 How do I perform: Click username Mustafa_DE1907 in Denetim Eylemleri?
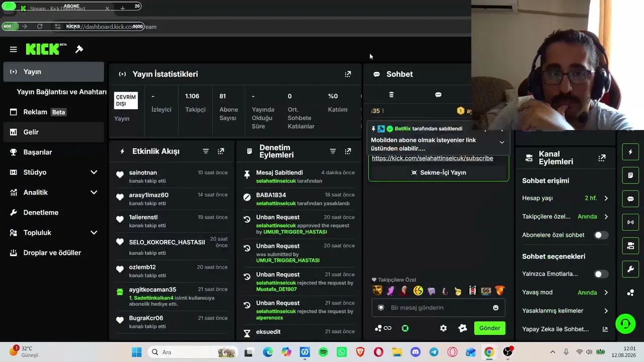[276, 289]
